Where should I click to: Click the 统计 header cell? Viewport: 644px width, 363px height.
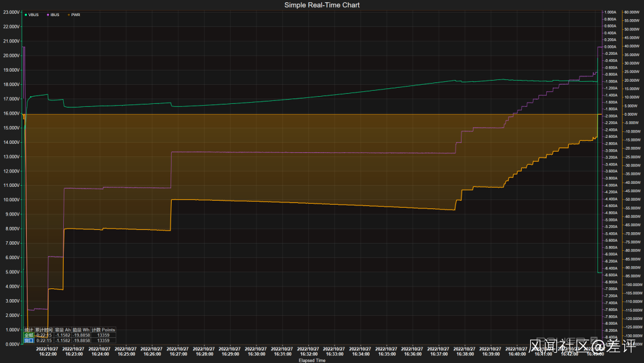(x=29, y=330)
